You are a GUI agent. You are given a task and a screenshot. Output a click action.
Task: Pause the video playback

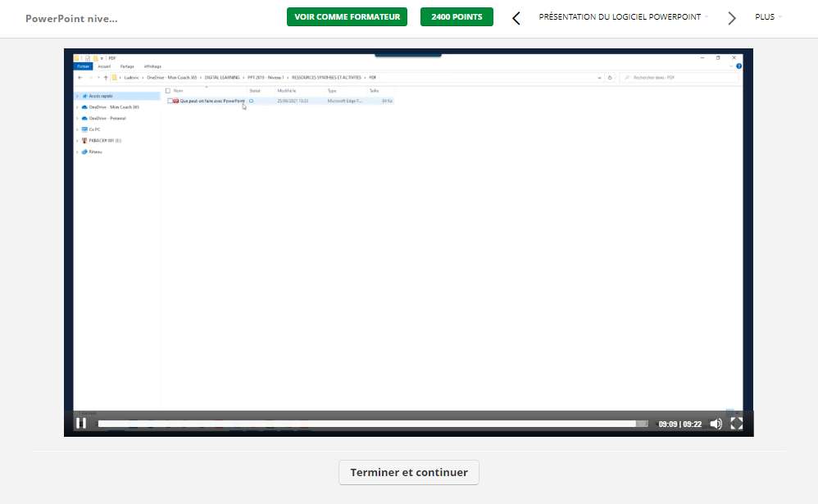click(x=81, y=424)
